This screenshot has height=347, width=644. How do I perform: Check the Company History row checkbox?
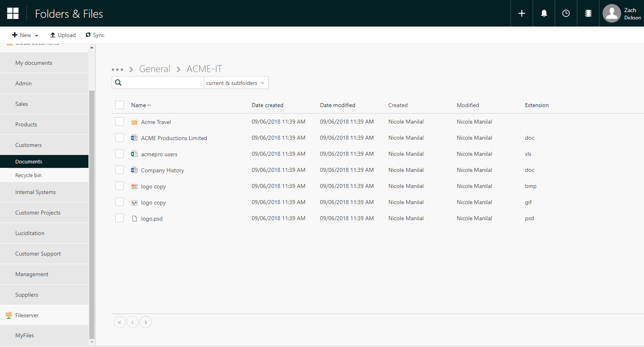pyautogui.click(x=119, y=170)
